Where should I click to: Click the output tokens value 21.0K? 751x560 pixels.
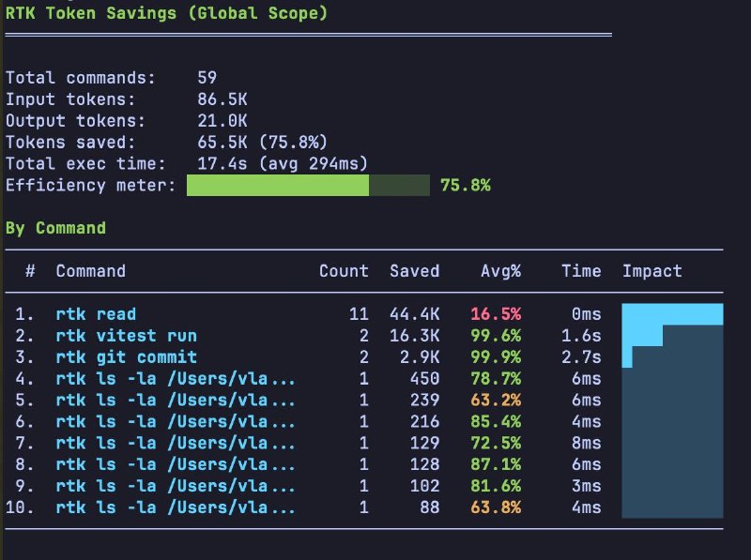[x=222, y=121]
